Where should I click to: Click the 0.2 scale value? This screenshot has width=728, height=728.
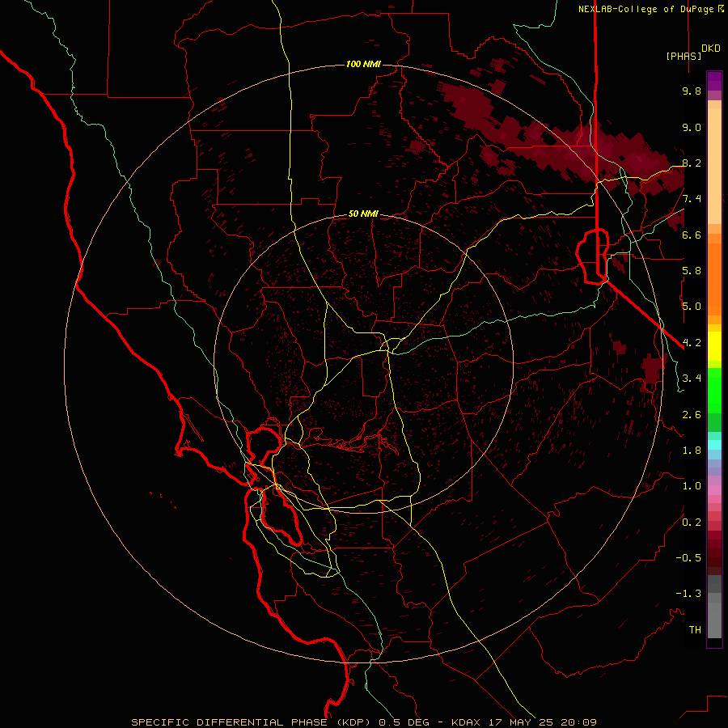[x=692, y=523]
